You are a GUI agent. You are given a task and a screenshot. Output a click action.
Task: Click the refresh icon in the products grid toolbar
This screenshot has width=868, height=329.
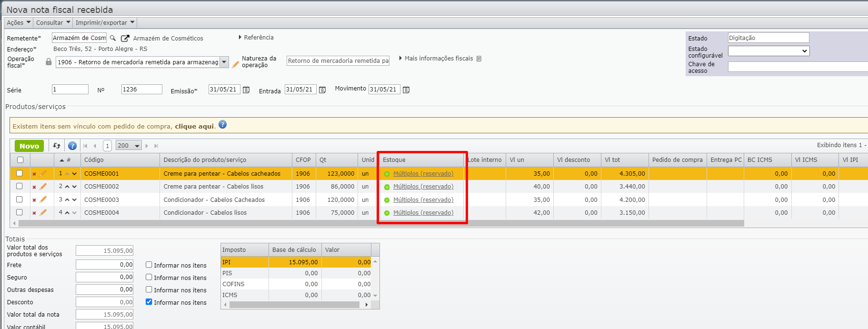[57, 146]
